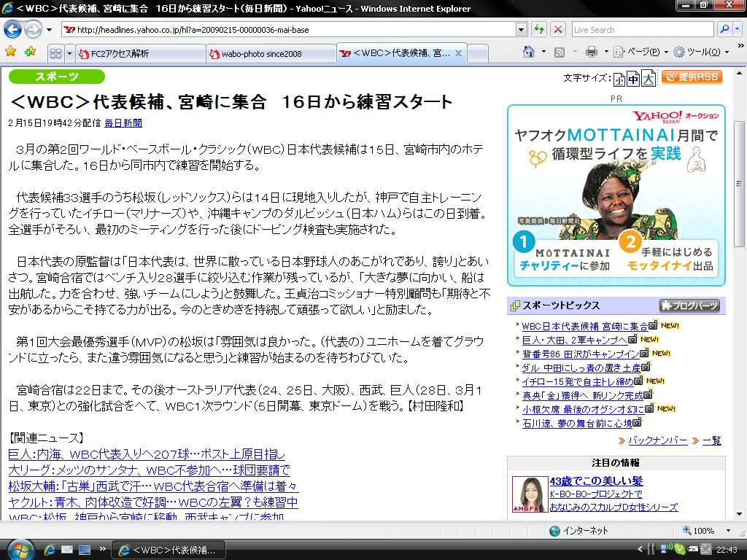The width and height of the screenshot is (747, 560).
Task: Open 背番号86 田沢がキャンプイン link
Action: [x=581, y=354]
